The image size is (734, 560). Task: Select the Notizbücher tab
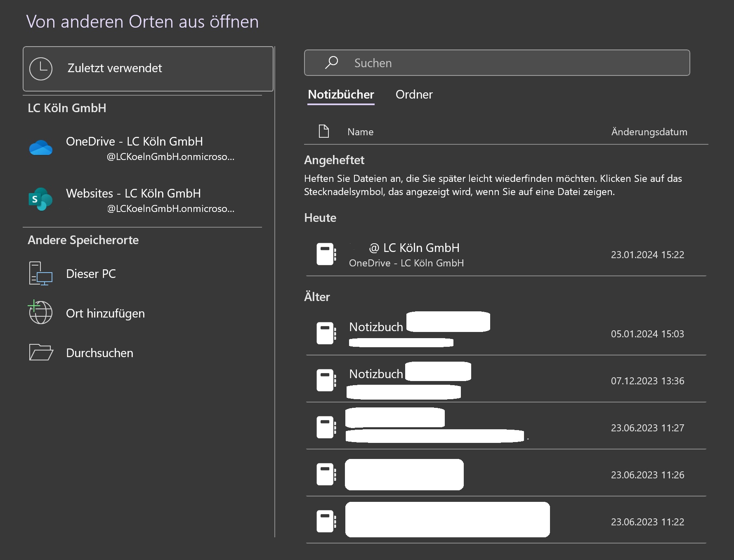tap(341, 94)
